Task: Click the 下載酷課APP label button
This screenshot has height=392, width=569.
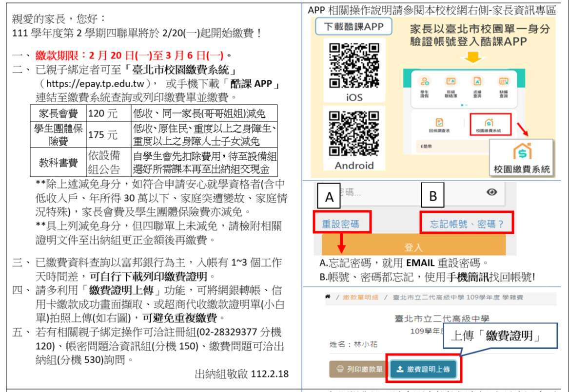Action: (353, 27)
